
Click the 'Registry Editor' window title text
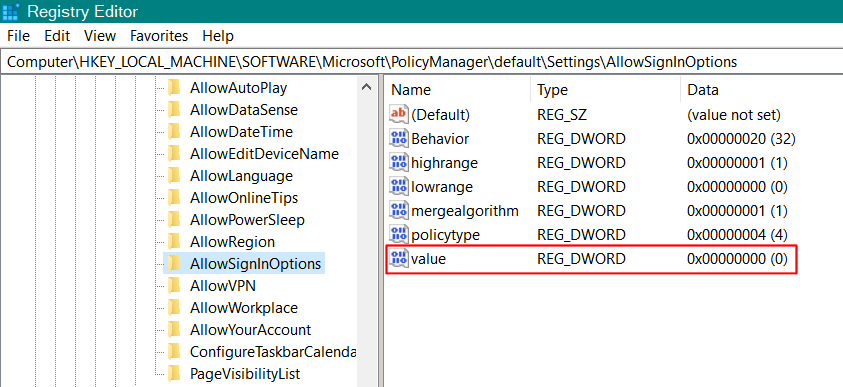click(82, 11)
